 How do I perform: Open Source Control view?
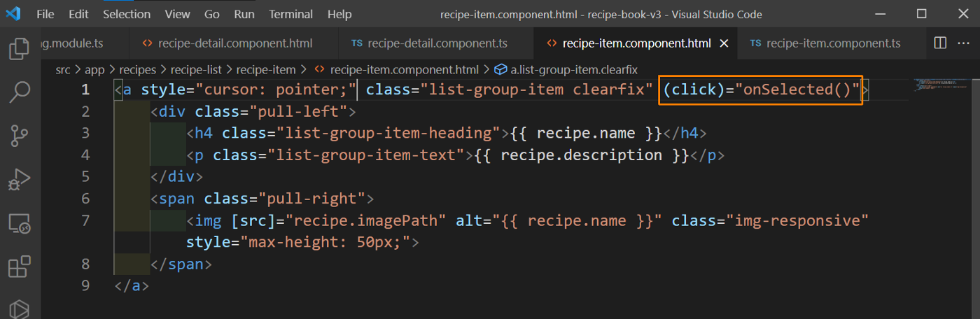(x=18, y=136)
